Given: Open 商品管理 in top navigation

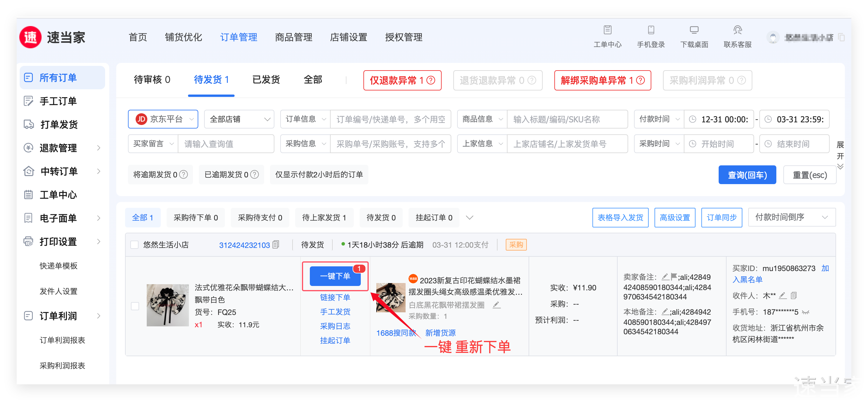Looking at the screenshot, I should click(x=293, y=37).
